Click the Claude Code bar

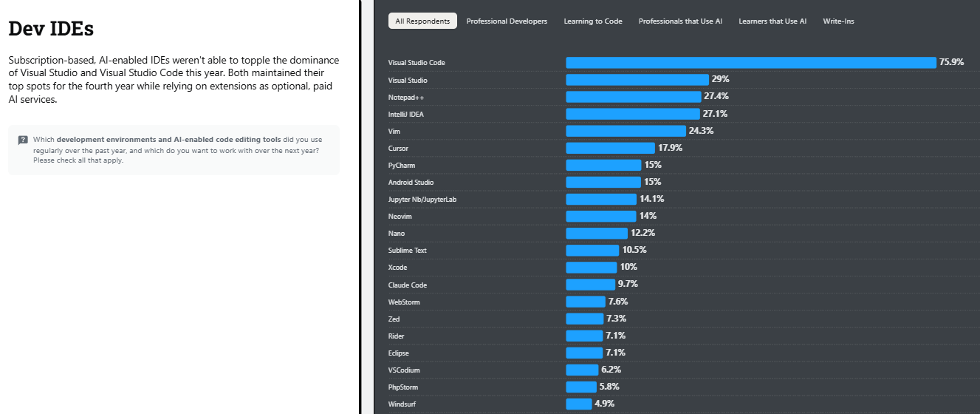(590, 285)
